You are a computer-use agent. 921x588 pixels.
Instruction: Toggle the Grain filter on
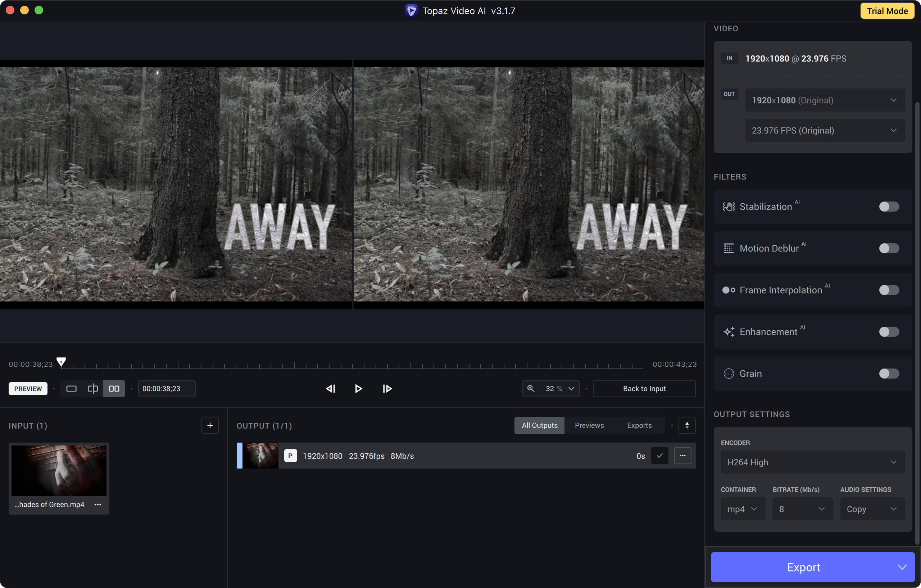click(x=889, y=374)
